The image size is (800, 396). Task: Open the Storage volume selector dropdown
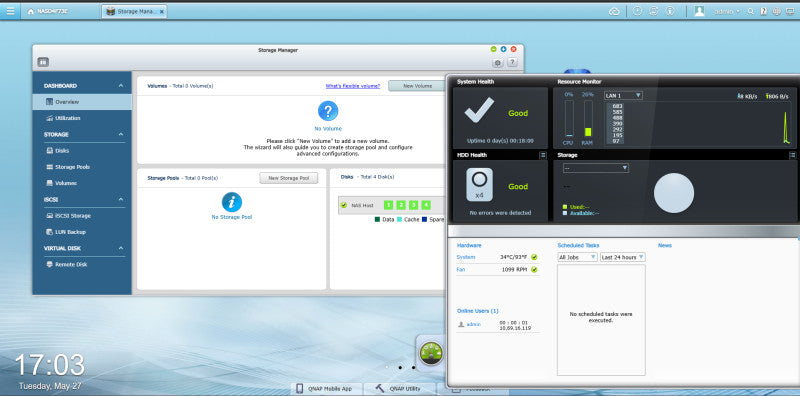[x=596, y=168]
